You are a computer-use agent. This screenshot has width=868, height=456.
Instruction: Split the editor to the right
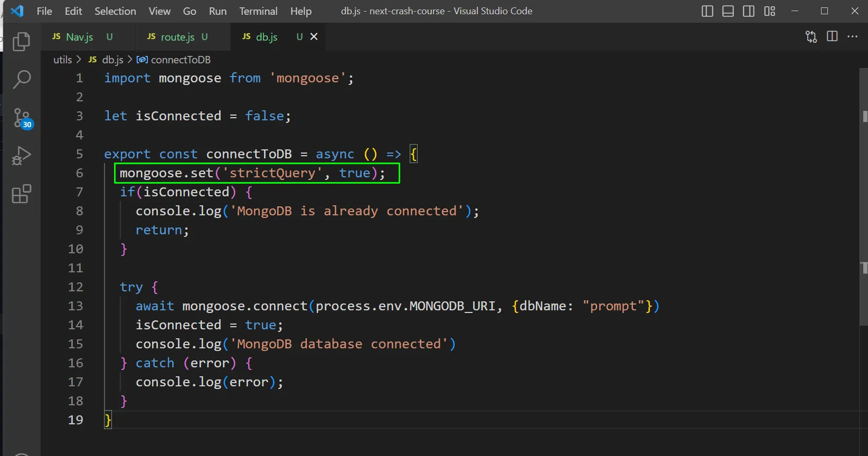click(x=832, y=36)
